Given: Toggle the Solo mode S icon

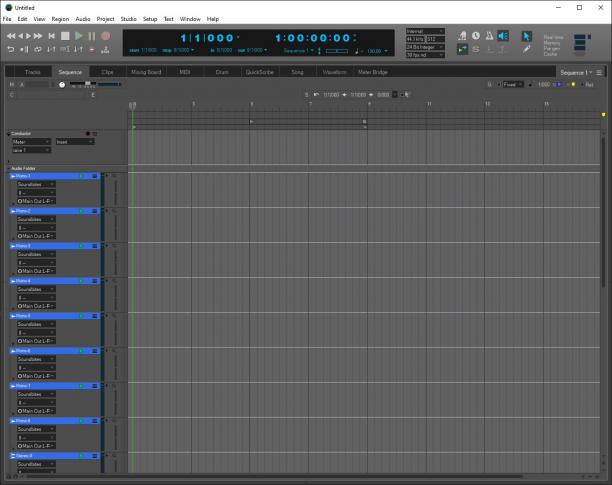Looking at the screenshot, I should tap(476, 49).
